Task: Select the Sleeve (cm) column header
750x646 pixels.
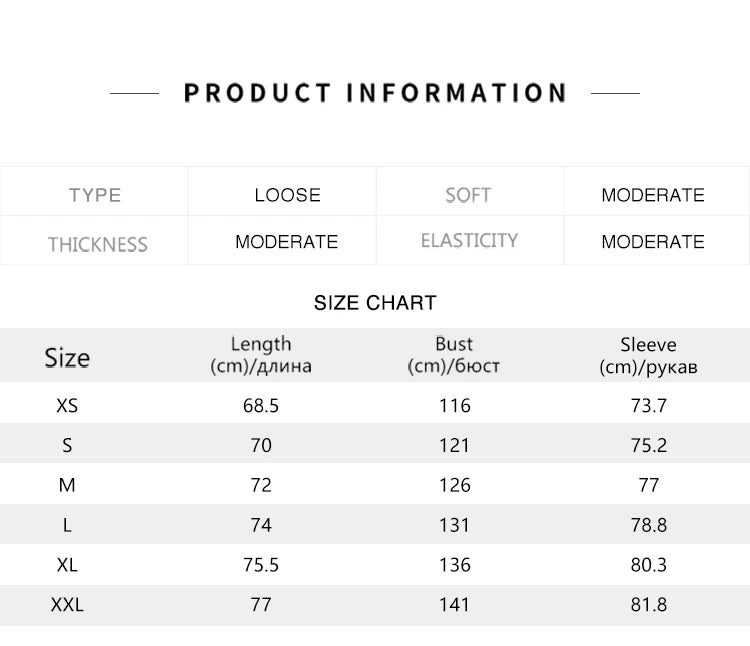Action: click(648, 355)
